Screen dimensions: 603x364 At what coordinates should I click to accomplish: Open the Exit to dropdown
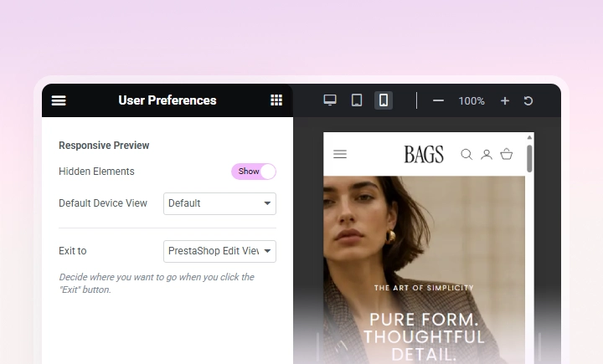pos(219,251)
